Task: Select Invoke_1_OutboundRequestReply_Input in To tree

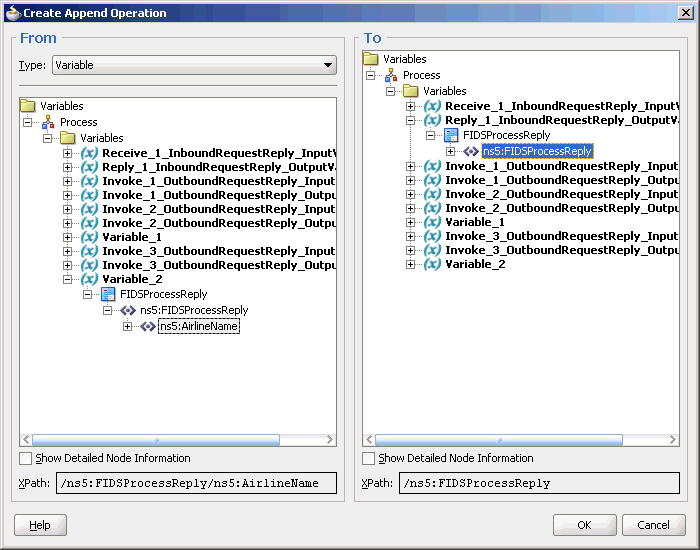Action: (562, 166)
